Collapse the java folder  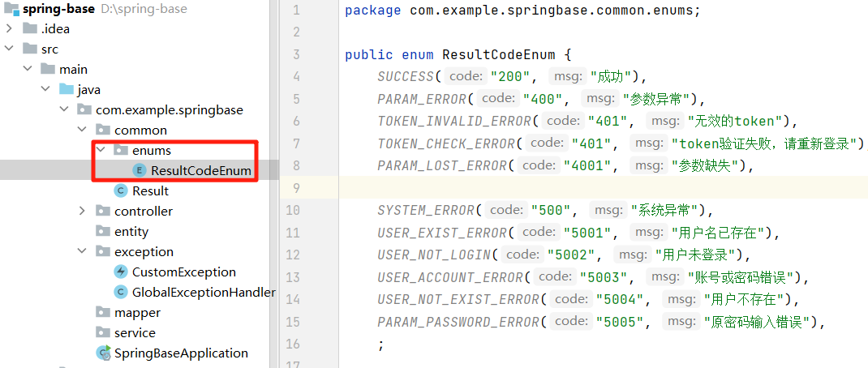[46, 90]
